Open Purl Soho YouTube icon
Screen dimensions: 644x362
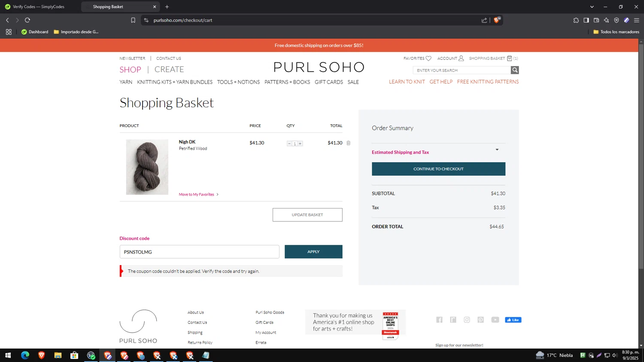point(495,320)
